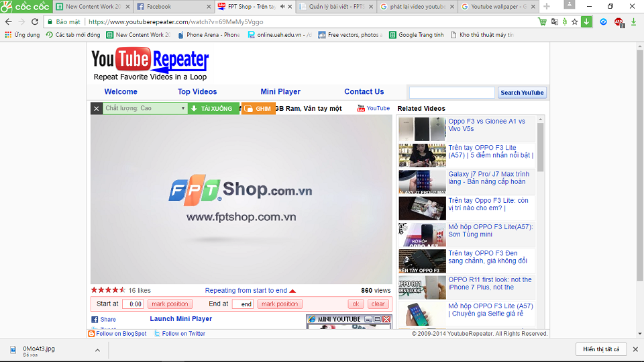
Task: Switch to 'Quản lý bài viết - FPTS' tab
Action: 336,7
